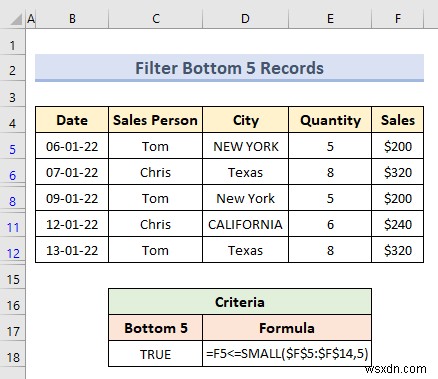
Task: Select the CALIFORNIA cell
Action: tap(245, 224)
